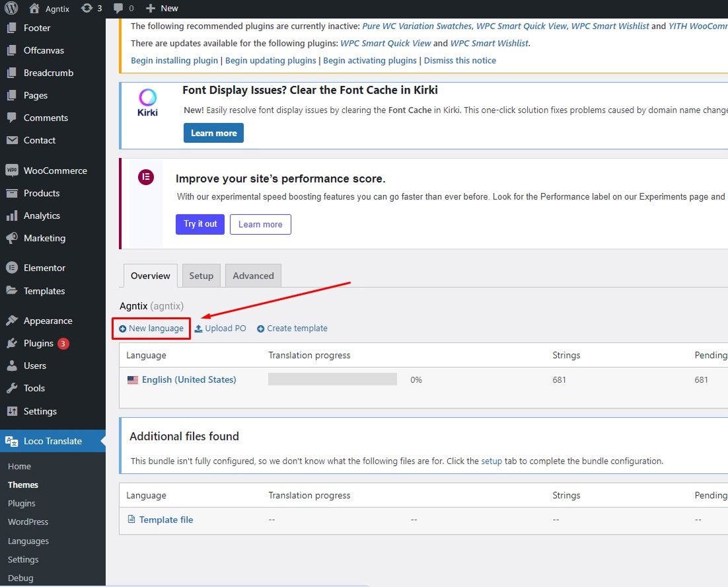Viewport: 728px width, 587px height.
Task: Click the United States flag icon
Action: pos(133,380)
